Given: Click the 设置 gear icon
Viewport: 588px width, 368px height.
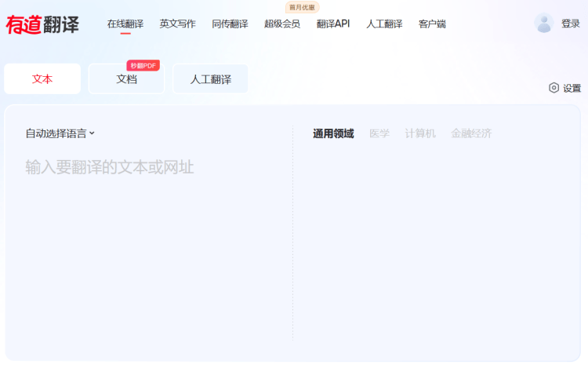Looking at the screenshot, I should [x=554, y=88].
